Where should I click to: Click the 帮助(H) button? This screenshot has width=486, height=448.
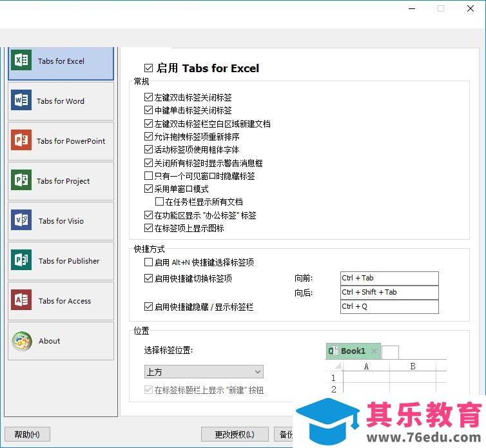click(x=27, y=434)
